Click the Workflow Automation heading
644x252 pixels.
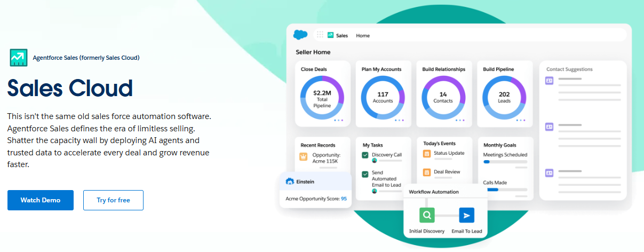point(434,192)
